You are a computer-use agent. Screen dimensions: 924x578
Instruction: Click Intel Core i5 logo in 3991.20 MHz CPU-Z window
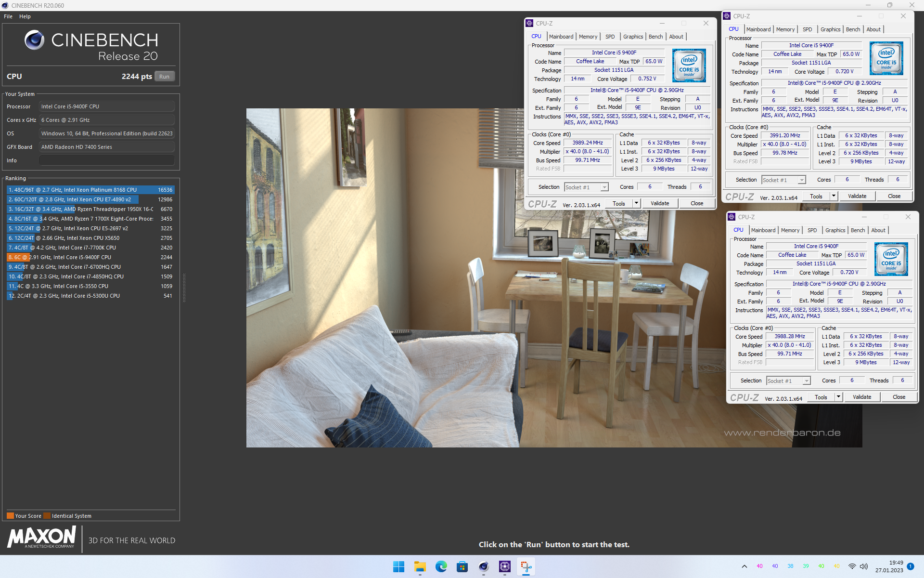pos(886,58)
